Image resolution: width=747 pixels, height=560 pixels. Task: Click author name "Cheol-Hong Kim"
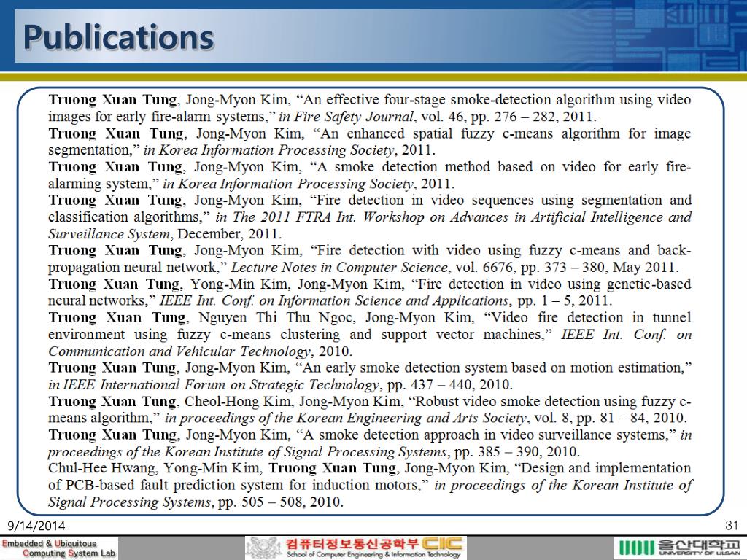pos(239,402)
